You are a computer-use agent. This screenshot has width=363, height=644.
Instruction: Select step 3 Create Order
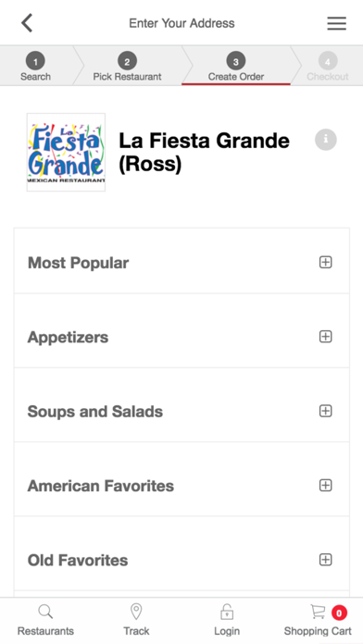(x=236, y=66)
